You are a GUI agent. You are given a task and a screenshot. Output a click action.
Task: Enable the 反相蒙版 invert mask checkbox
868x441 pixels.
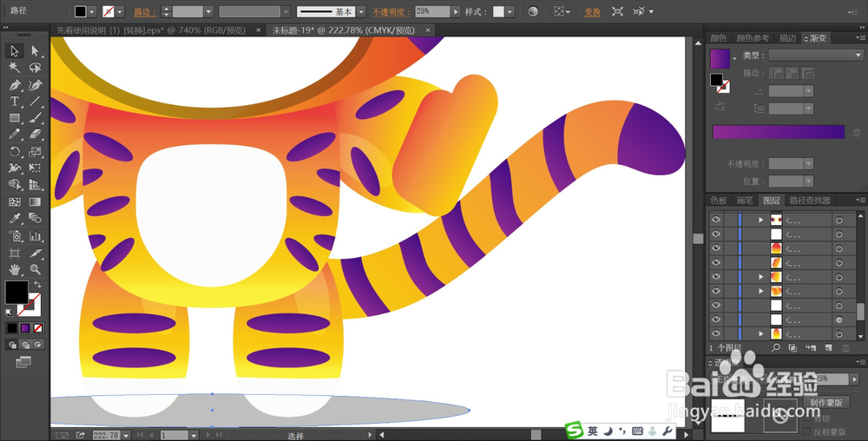807,431
